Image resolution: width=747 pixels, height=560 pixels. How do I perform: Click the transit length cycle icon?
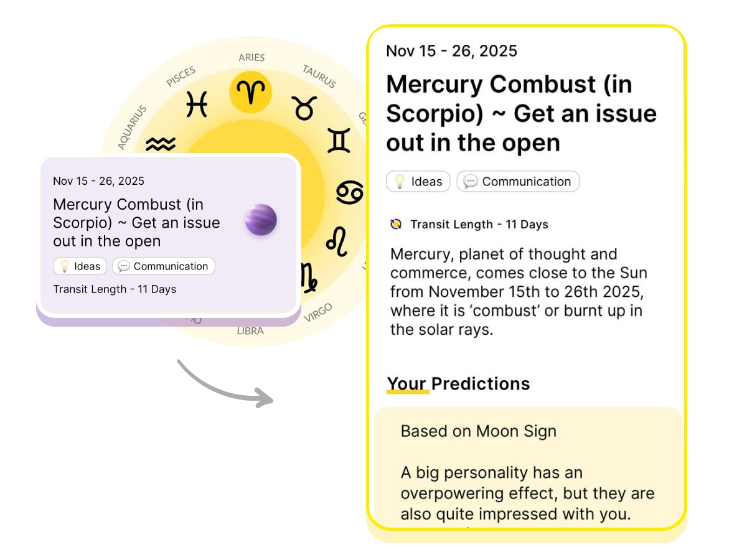point(396,225)
